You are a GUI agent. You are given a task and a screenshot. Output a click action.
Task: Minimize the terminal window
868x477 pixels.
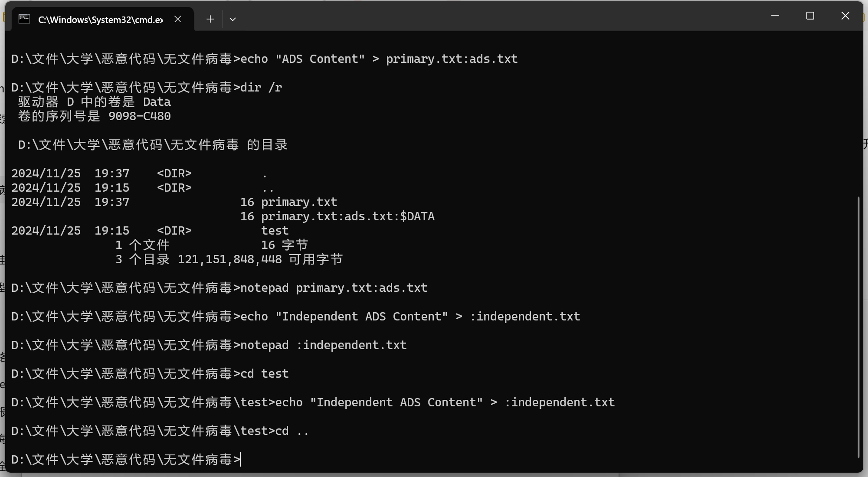click(775, 16)
